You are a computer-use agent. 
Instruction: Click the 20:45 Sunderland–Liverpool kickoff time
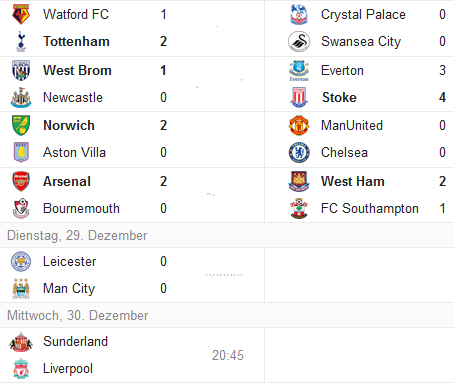coord(228,355)
